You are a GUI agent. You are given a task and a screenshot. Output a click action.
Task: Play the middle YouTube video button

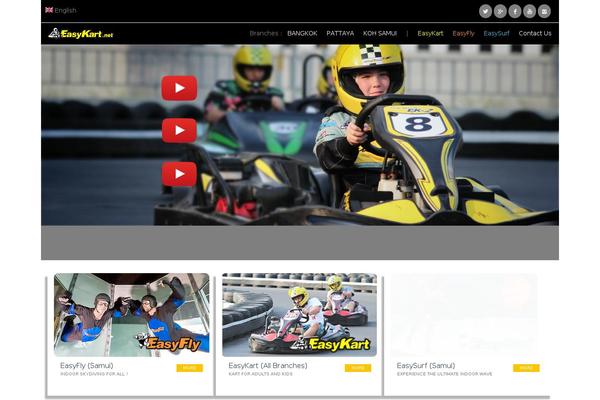click(x=179, y=131)
